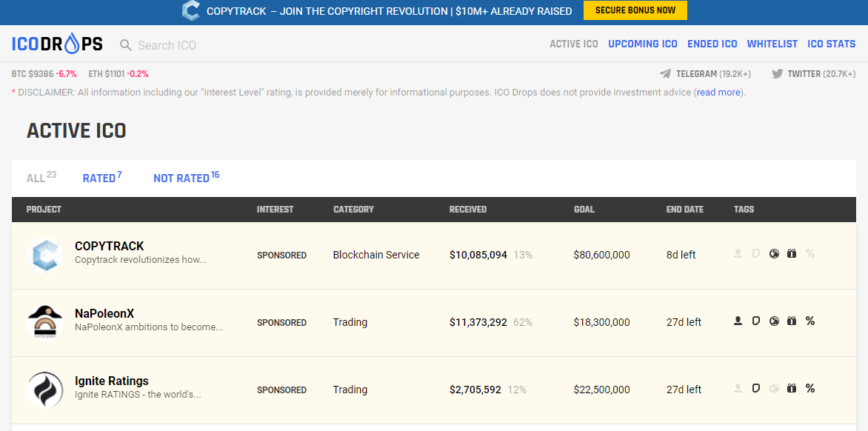The image size is (868, 431).
Task: Click the $80,600,000 goal value
Action: 601,255
